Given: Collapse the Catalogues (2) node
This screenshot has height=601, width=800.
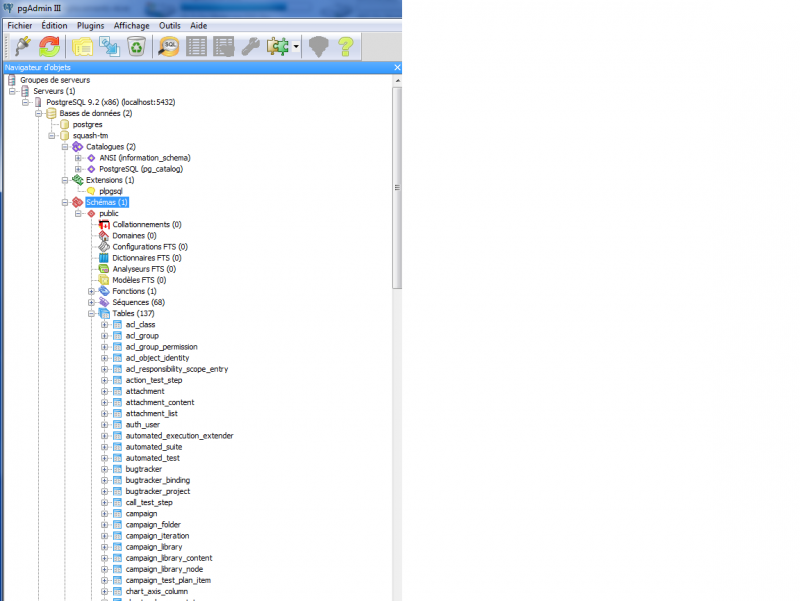Looking at the screenshot, I should (65, 147).
